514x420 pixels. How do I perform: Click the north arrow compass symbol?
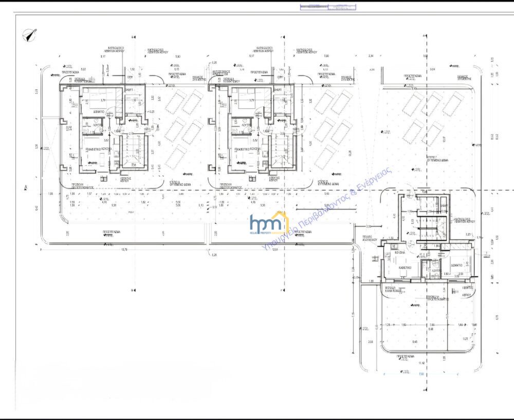(x=30, y=35)
